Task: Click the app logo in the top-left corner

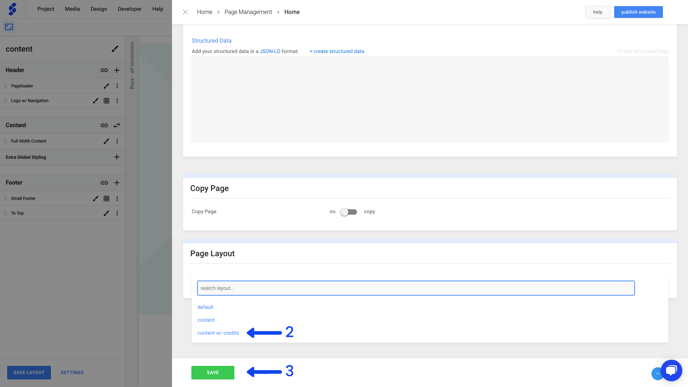Action: click(x=12, y=9)
